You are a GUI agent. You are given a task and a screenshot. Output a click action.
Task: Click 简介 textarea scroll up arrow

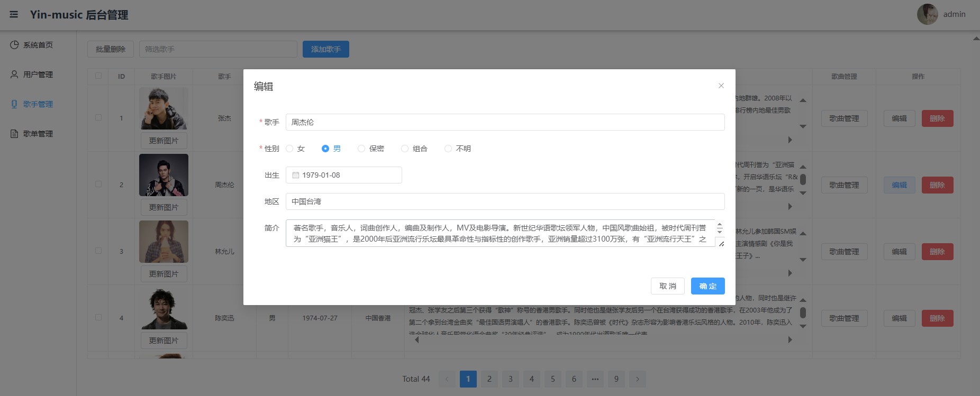(x=720, y=225)
